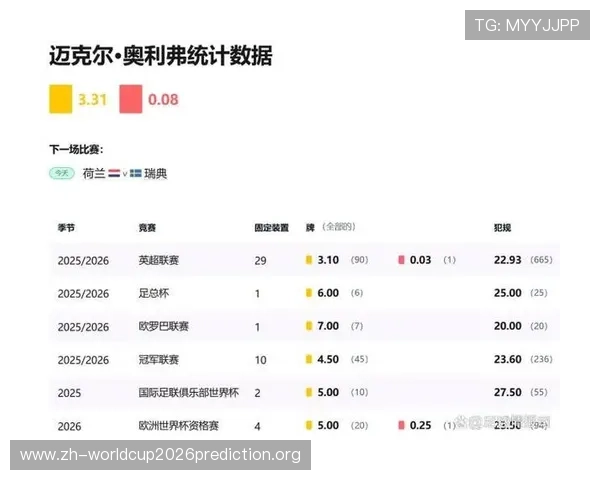Click the green 今天 badge
Screen dimensions: 600x480
click(62, 173)
